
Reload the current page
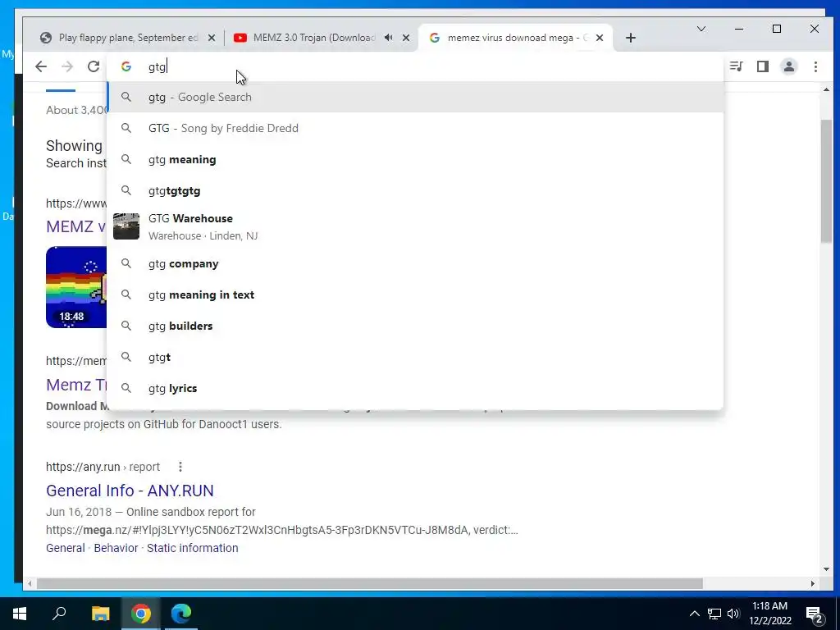[x=94, y=66]
